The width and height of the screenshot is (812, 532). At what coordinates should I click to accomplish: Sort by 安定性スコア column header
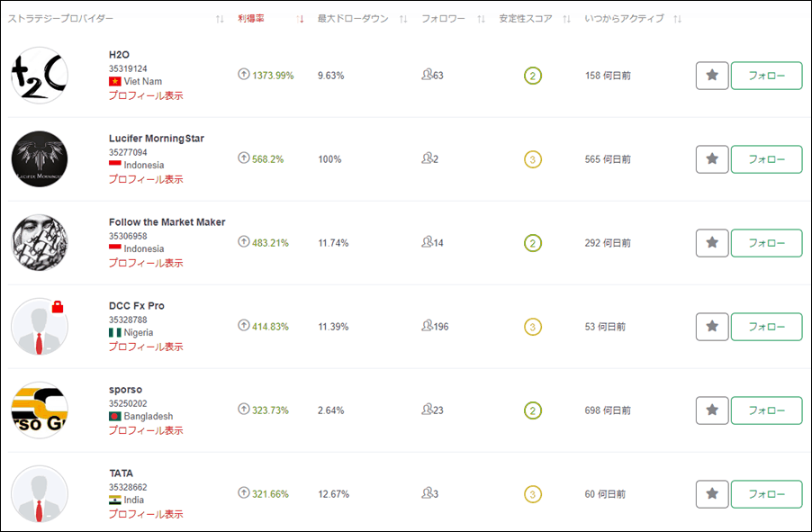point(566,19)
